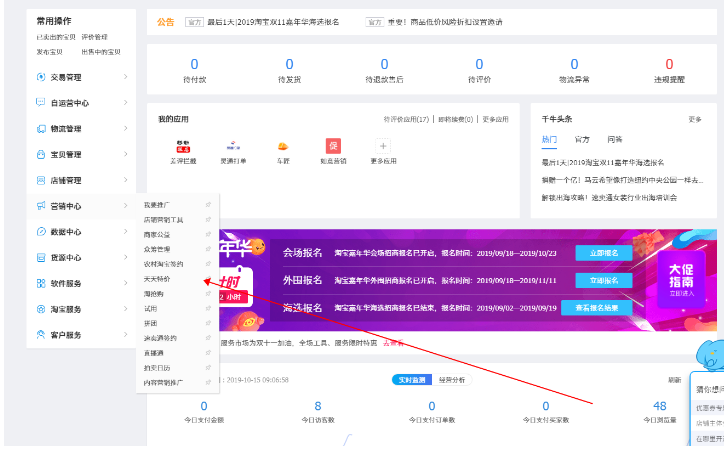
Task: Pin 我要推广 with its pin icon
Action: coord(208,205)
